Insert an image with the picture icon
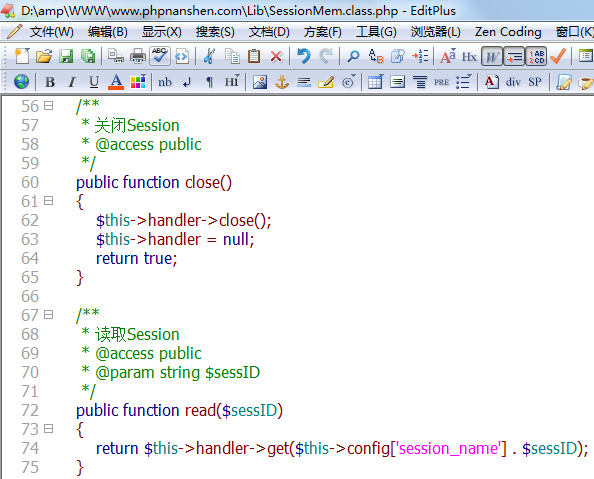The width and height of the screenshot is (594, 479). (x=260, y=82)
